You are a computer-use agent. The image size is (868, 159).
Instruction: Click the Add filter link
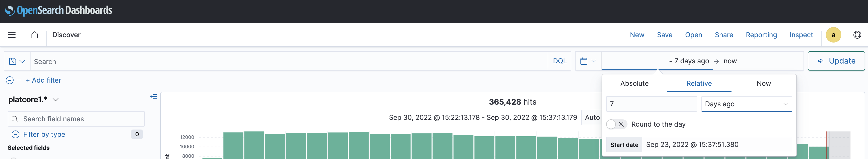click(x=43, y=80)
